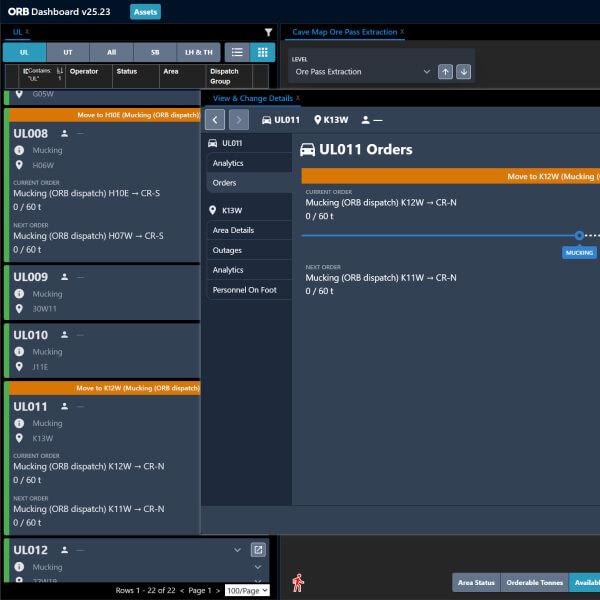Image resolution: width=600 pixels, height=600 pixels.
Task: Go to next asset in details panel
Action: click(x=239, y=120)
